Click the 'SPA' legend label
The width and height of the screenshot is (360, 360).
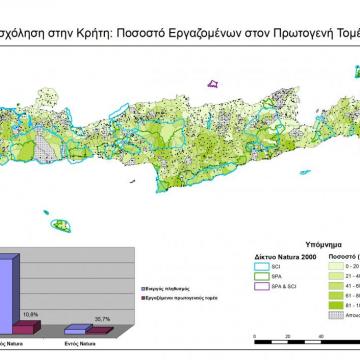point(276,277)
